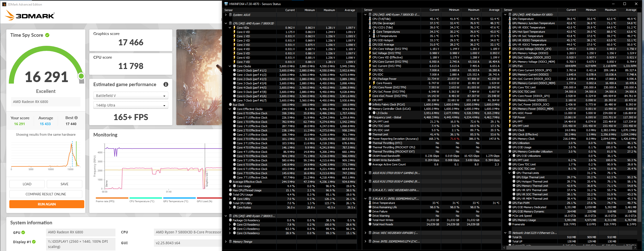This screenshot has width=644, height=251.
Task: Click the thermometer icon on GPU Hot Spot Temperature
Action: click(x=510, y=32)
